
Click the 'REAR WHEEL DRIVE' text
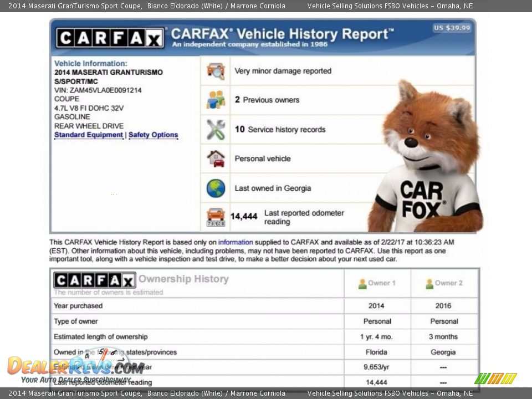(x=89, y=126)
